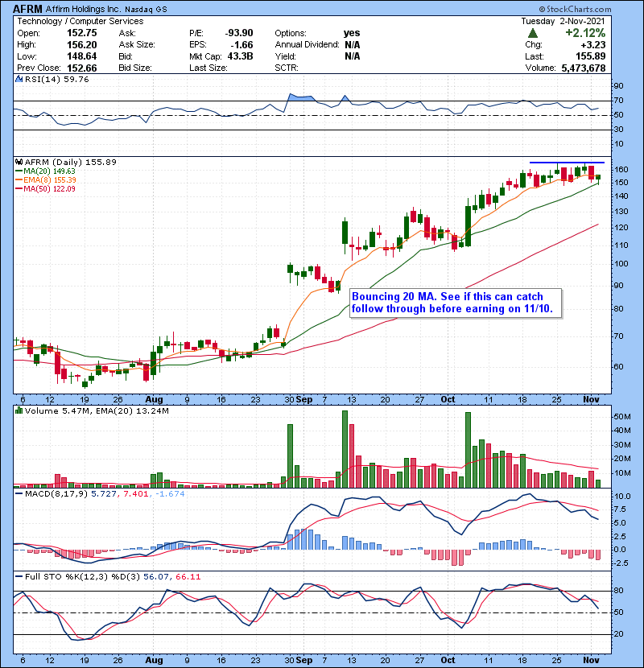Image resolution: width=644 pixels, height=668 pixels.
Task: Click the blue resistance line above price
Action: tap(567, 163)
